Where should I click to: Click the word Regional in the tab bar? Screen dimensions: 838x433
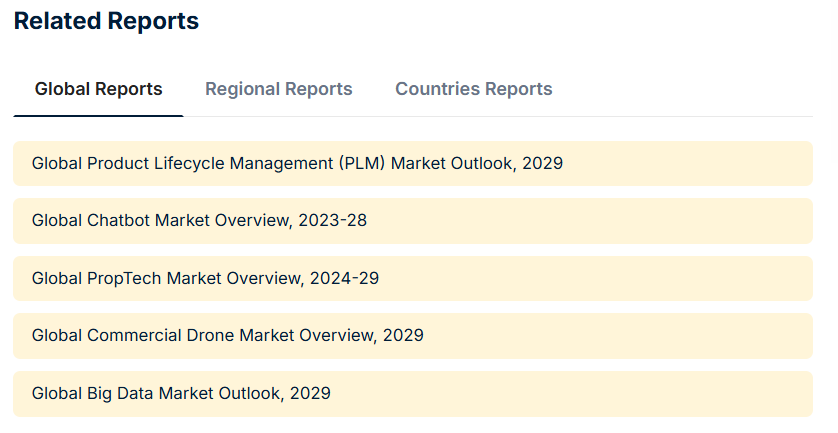(240, 89)
